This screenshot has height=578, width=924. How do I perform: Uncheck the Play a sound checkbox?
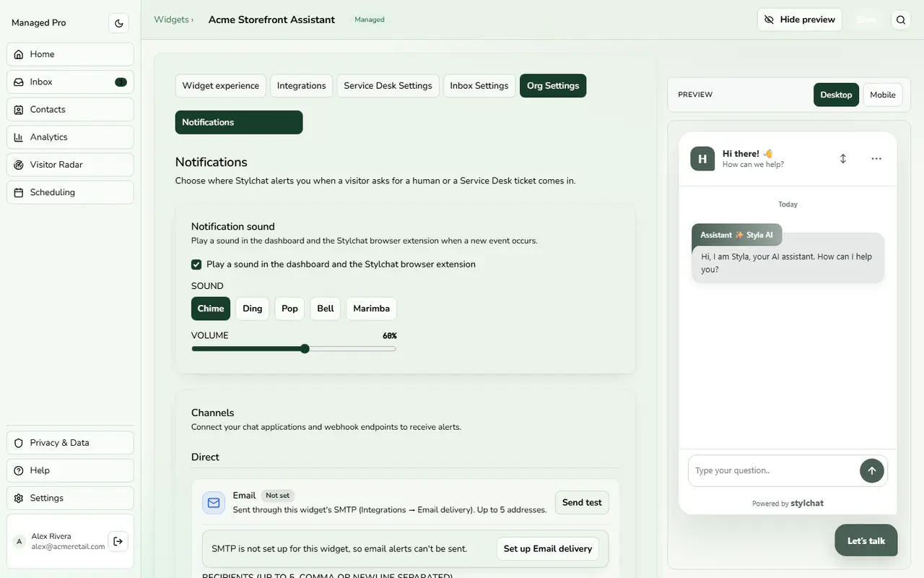click(196, 264)
